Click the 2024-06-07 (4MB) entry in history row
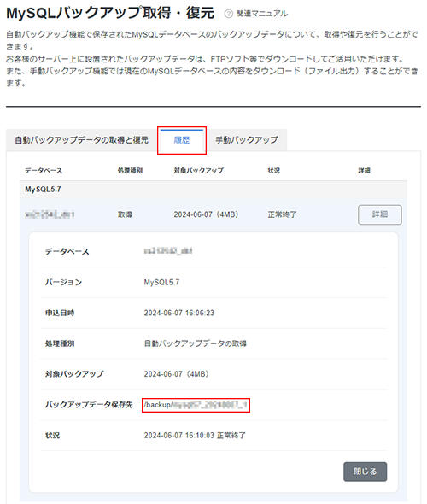The height and width of the screenshot is (504, 427). pyautogui.click(x=207, y=214)
